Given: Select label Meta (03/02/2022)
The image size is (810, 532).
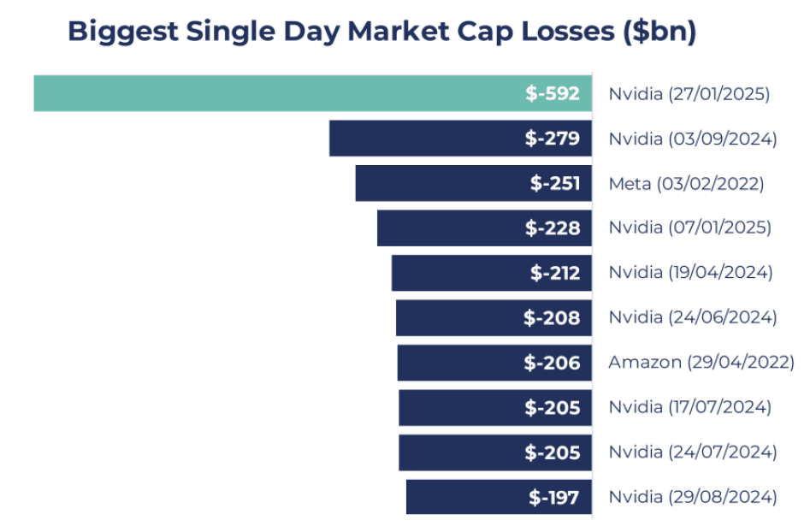Looking at the screenshot, I should coord(686,184).
